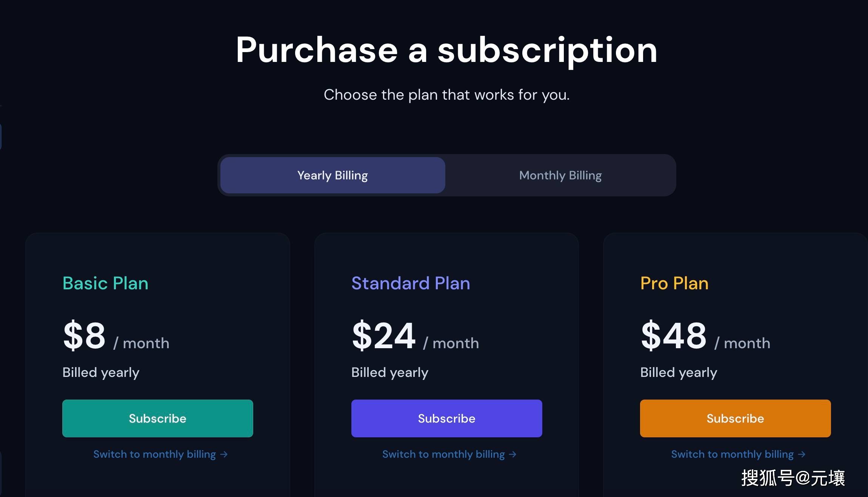This screenshot has width=868, height=497.
Task: Open Basic Plan's switch to monthly billing link
Action: pyautogui.click(x=155, y=454)
